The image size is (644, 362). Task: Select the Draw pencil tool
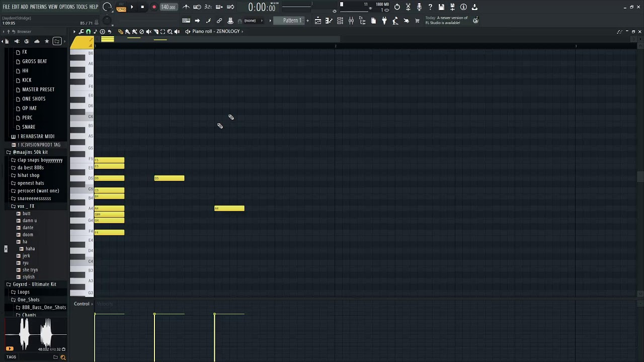pos(120,31)
